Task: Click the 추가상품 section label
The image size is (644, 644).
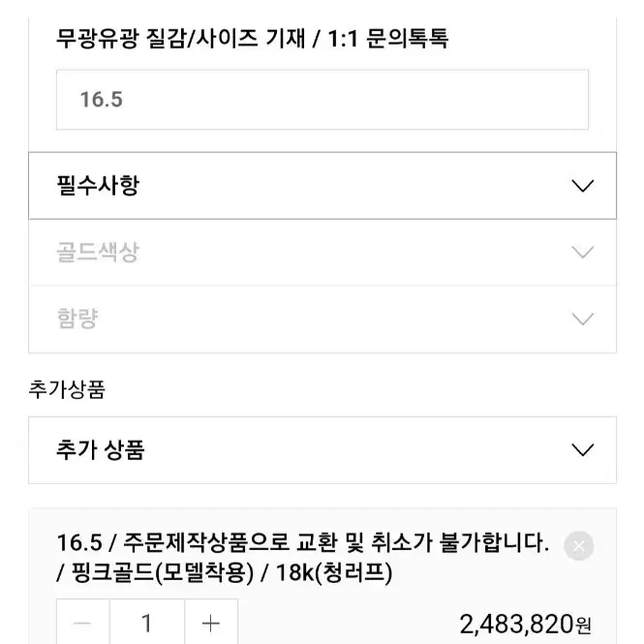Action: 67,389
